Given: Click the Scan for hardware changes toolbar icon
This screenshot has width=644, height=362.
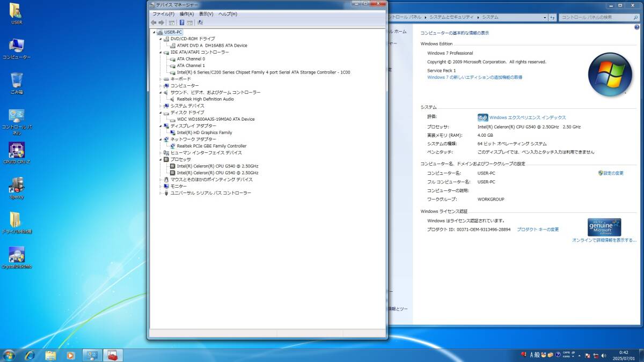Looking at the screenshot, I should tap(200, 23).
